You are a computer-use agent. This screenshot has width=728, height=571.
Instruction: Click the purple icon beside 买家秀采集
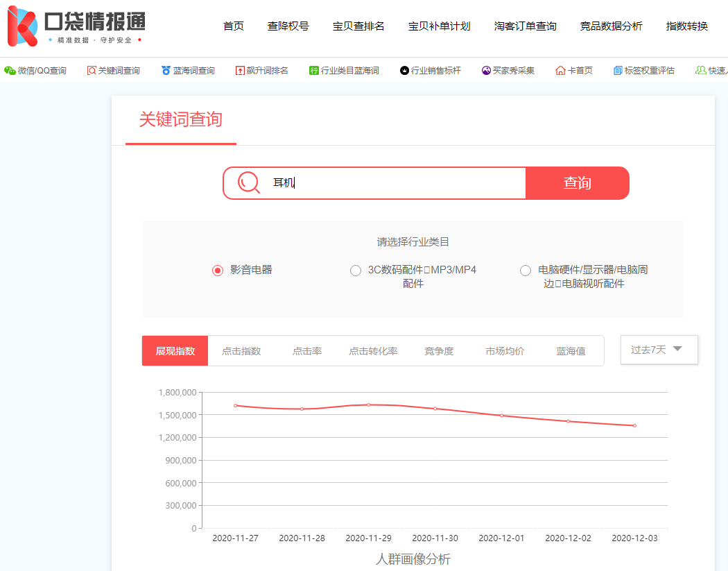point(486,71)
